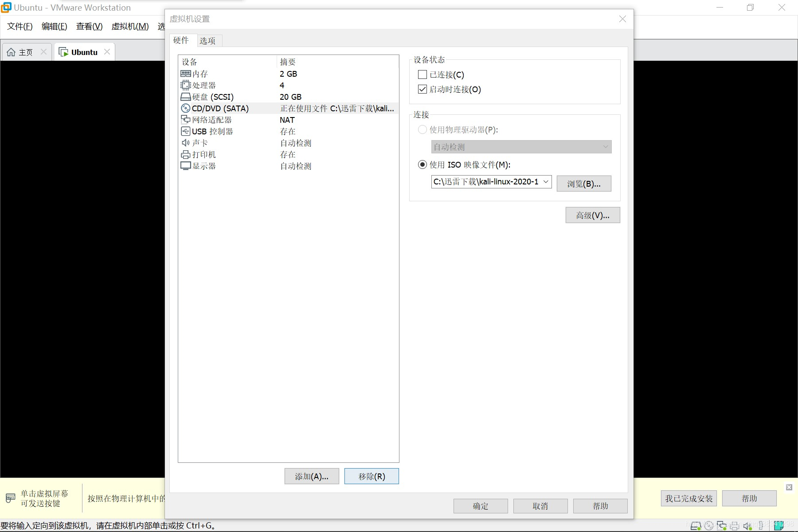The image size is (798, 532).
Task: Click the 摘要 column header
Action: coord(337,62)
